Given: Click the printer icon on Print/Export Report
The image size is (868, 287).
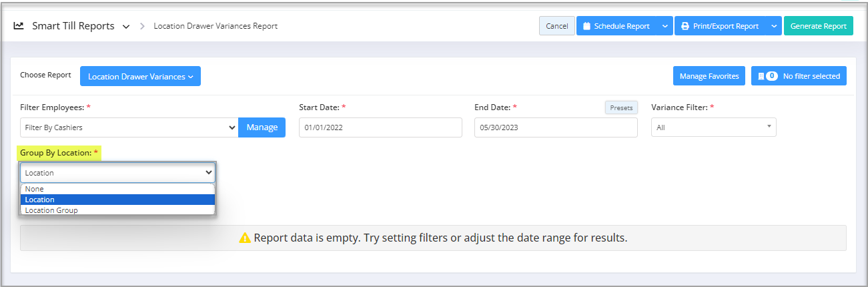Looking at the screenshot, I should tap(685, 26).
